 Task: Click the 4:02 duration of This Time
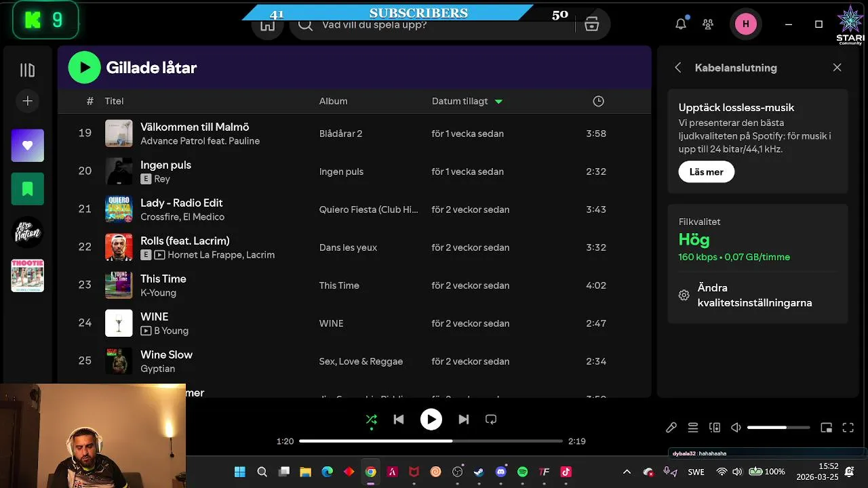pos(596,285)
